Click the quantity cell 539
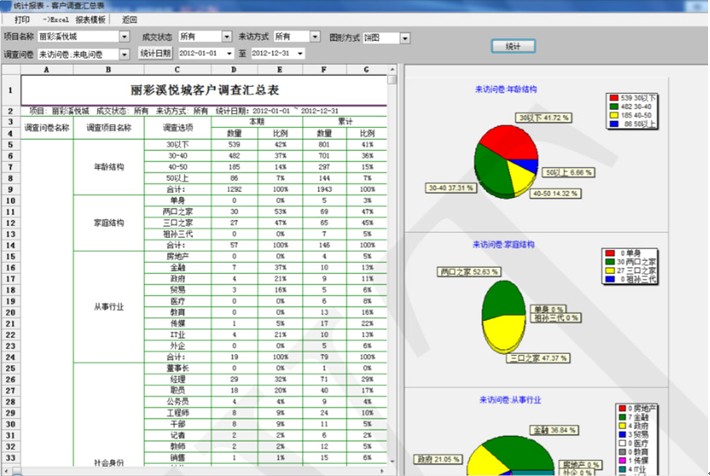Viewport: 710px width, 476px height. pyautogui.click(x=234, y=144)
